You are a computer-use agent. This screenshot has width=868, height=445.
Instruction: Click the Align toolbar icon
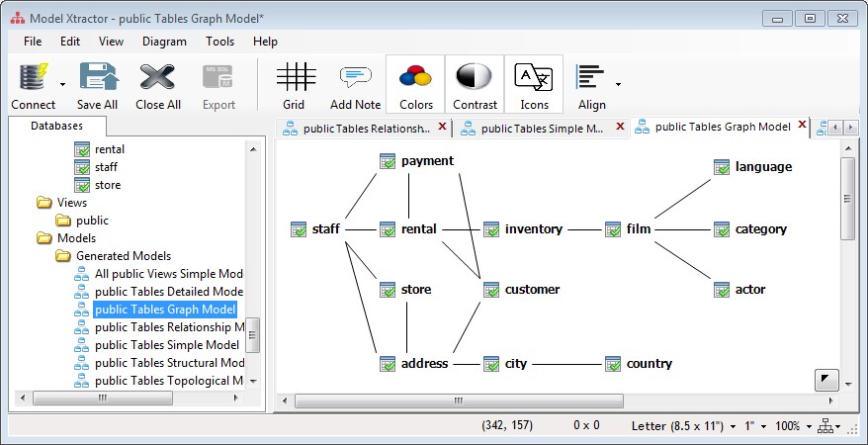[x=590, y=77]
